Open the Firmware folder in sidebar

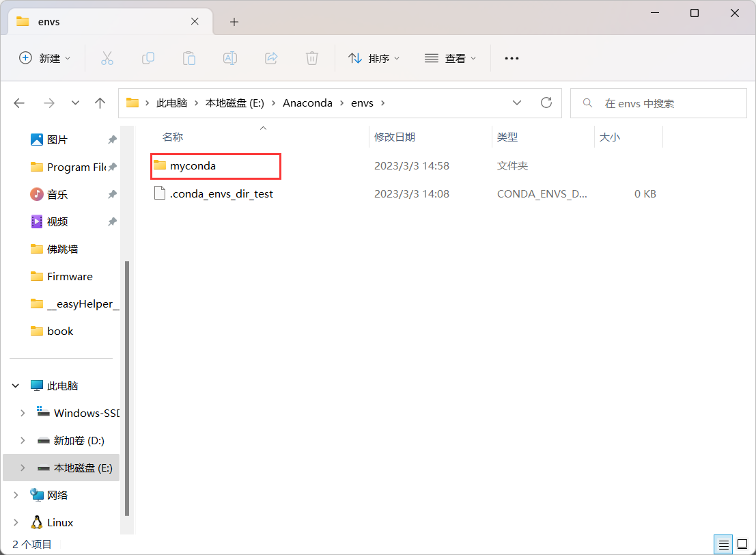(x=70, y=277)
